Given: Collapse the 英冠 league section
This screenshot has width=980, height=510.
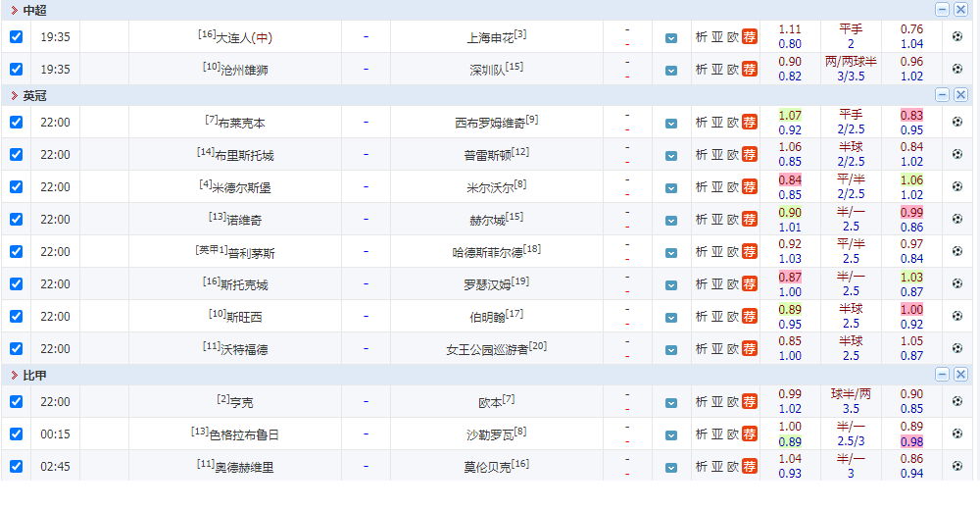Looking at the screenshot, I should (x=942, y=94).
